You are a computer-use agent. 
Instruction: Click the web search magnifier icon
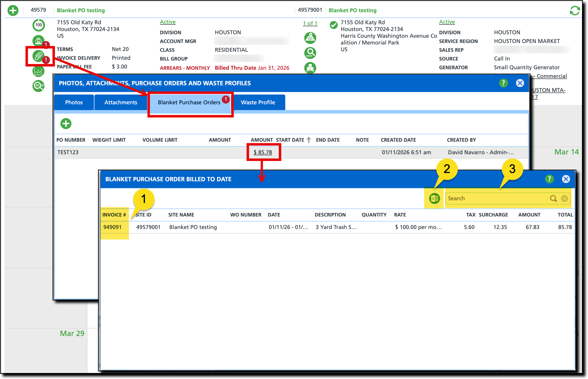(x=310, y=53)
